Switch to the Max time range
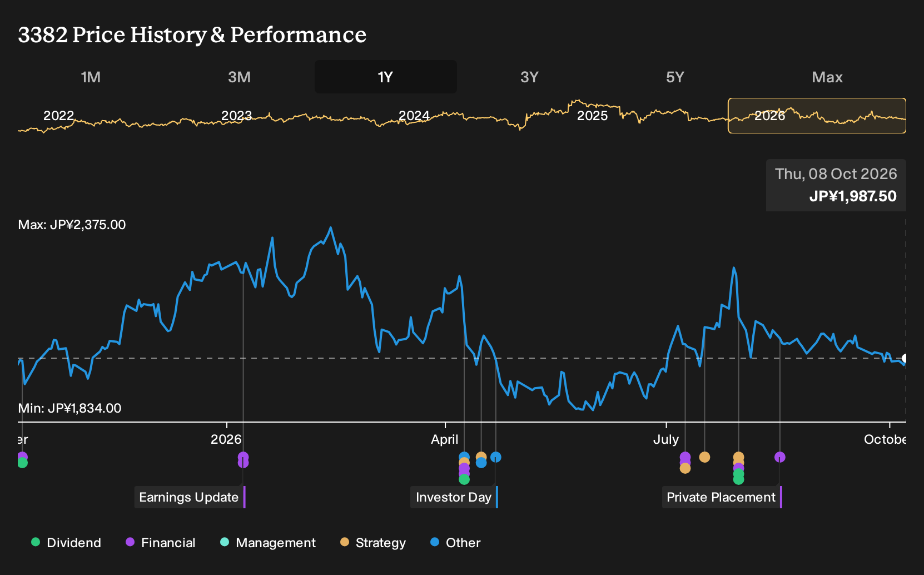The image size is (924, 575). click(827, 77)
